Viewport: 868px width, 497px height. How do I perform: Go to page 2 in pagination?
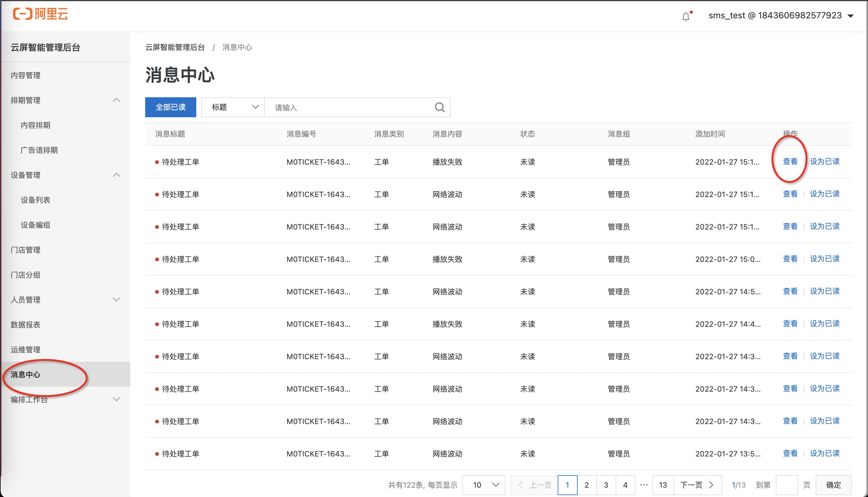(587, 485)
